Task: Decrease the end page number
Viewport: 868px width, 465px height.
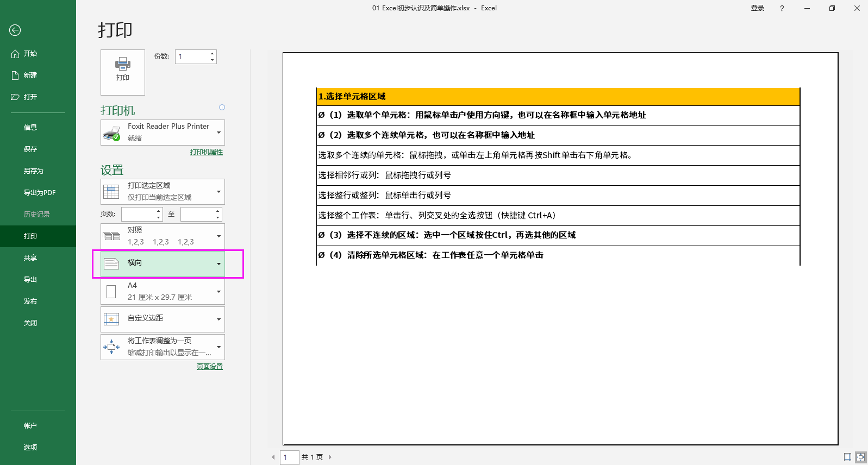Action: coord(218,217)
